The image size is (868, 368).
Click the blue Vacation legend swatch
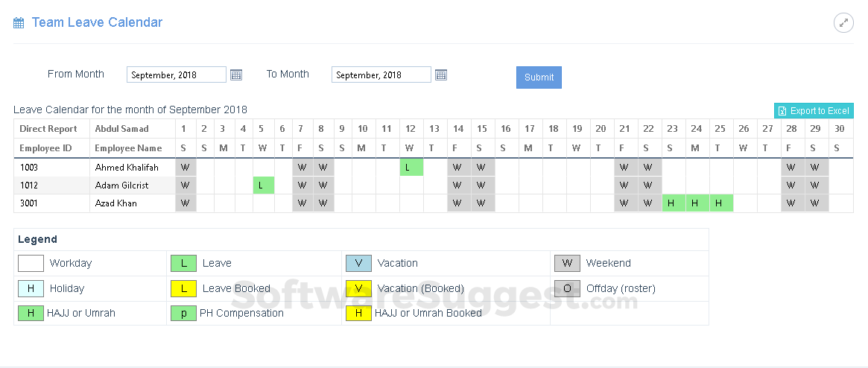click(x=358, y=263)
